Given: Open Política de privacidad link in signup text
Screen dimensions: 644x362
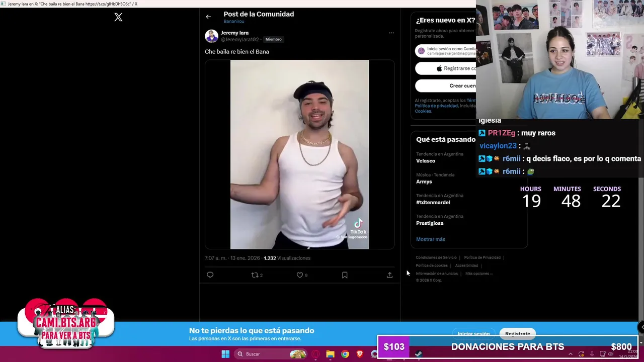Looking at the screenshot, I should click(x=436, y=106).
